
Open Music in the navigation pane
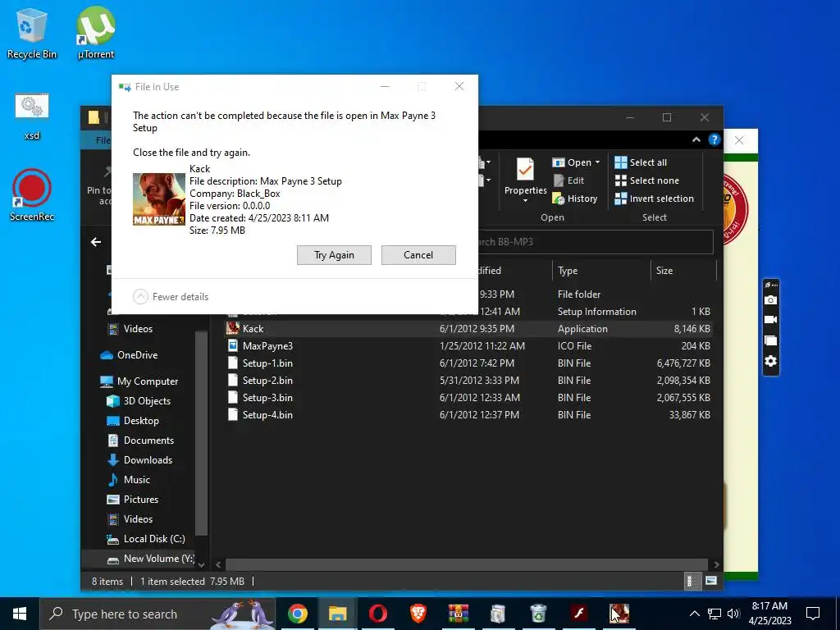(x=129, y=480)
